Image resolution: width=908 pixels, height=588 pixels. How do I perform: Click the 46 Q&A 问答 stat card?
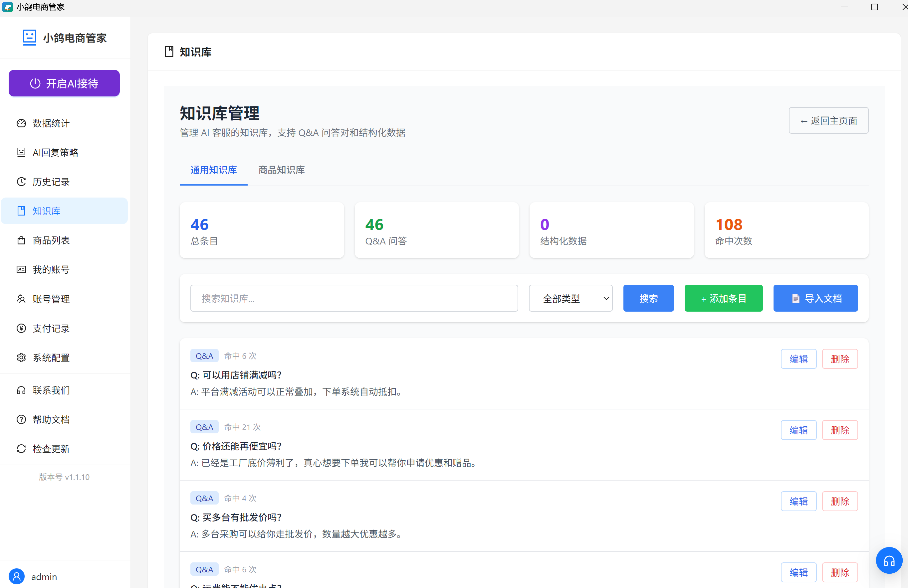(436, 230)
